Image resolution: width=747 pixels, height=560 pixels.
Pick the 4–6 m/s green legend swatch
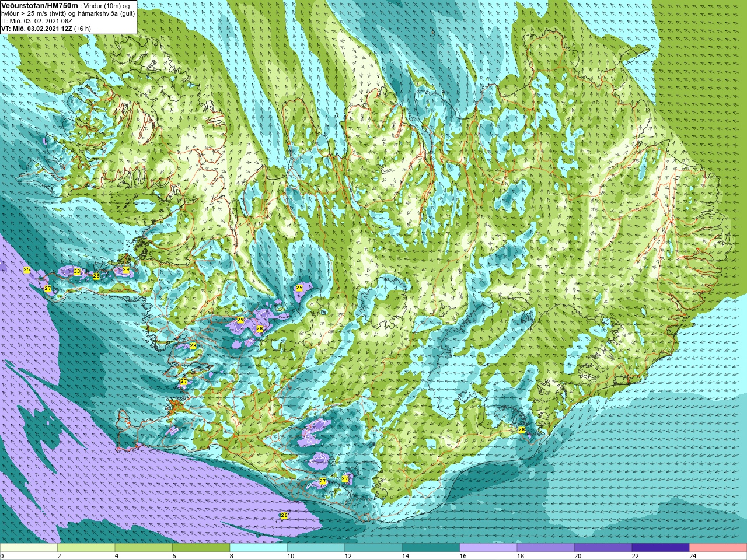point(144,548)
